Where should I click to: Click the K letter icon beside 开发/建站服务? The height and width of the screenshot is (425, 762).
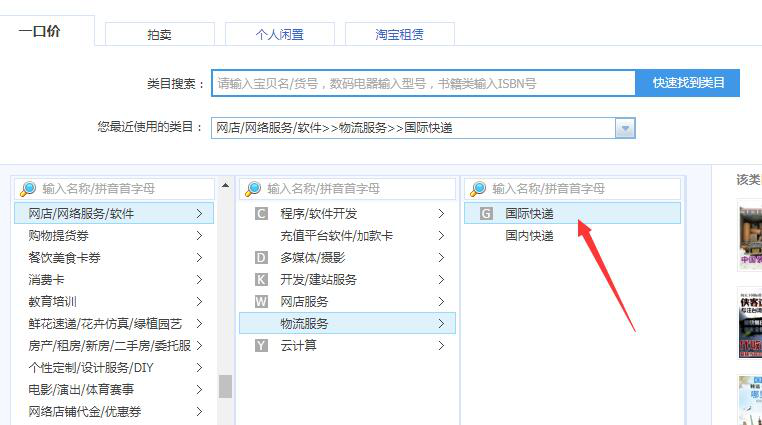point(261,280)
